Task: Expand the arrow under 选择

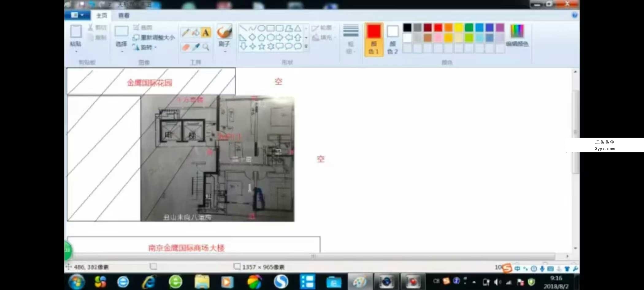Action: [121, 52]
